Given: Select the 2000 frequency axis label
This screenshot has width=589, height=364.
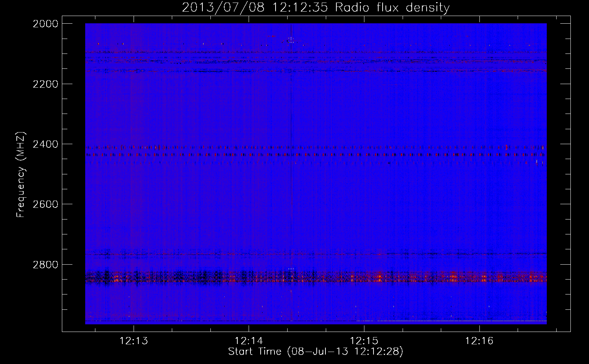Looking at the screenshot, I should (x=46, y=24).
